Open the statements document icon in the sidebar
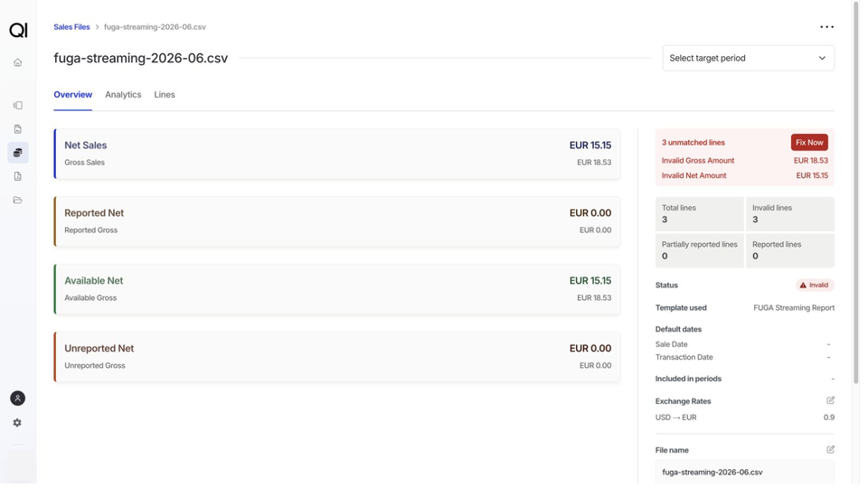This screenshot has height=488, width=868. [x=18, y=176]
